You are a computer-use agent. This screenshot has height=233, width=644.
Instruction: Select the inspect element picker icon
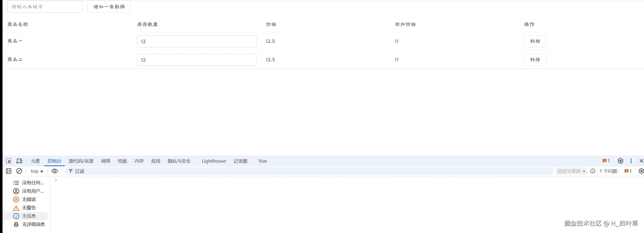coord(9,161)
